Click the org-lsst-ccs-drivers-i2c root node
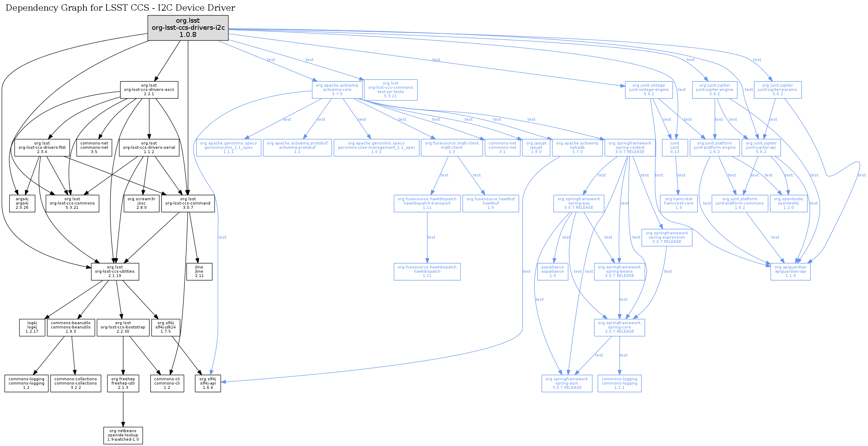This screenshot has width=868, height=446. 188,28
